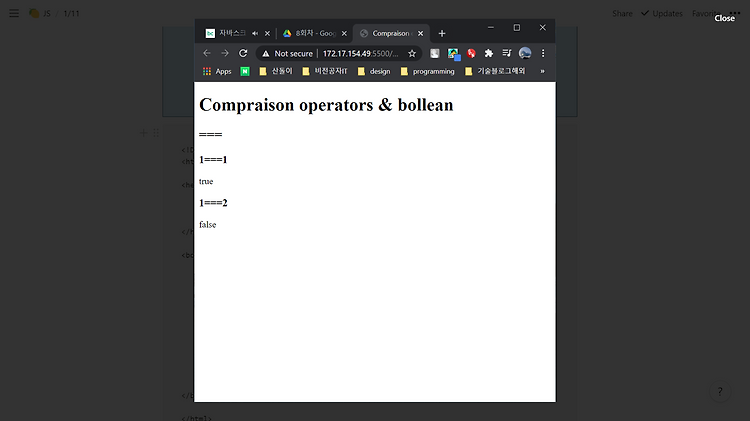Click the block drag handle icon

pos(156,133)
